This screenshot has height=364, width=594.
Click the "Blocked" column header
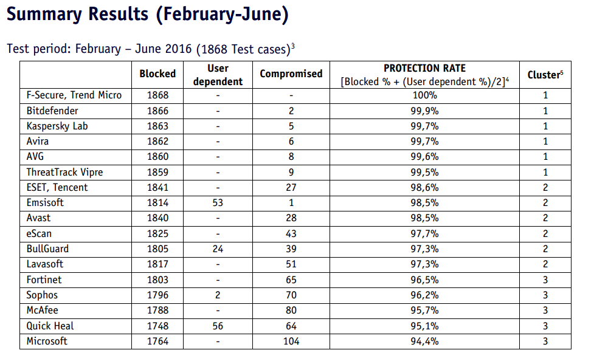[x=157, y=74]
